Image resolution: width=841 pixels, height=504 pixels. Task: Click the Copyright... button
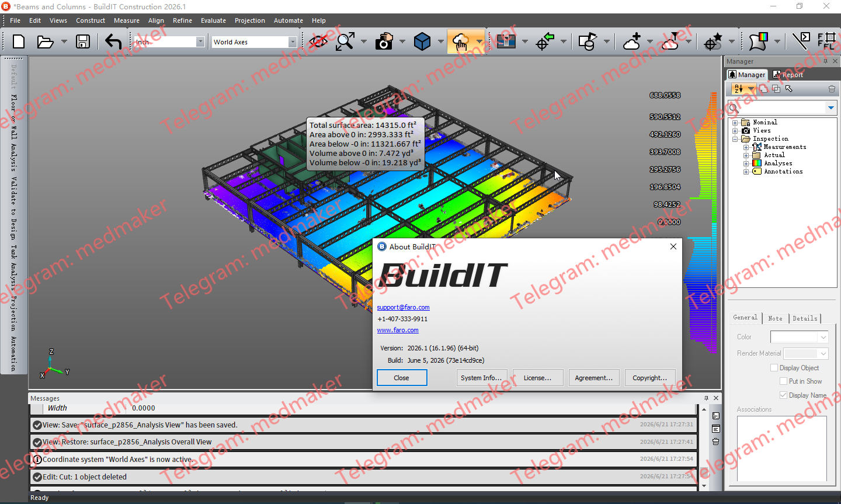coord(650,378)
